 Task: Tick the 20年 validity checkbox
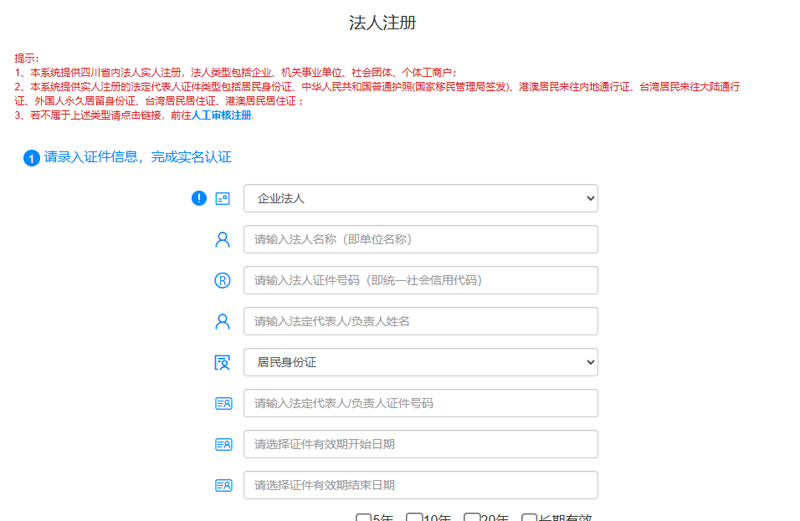[472, 517]
